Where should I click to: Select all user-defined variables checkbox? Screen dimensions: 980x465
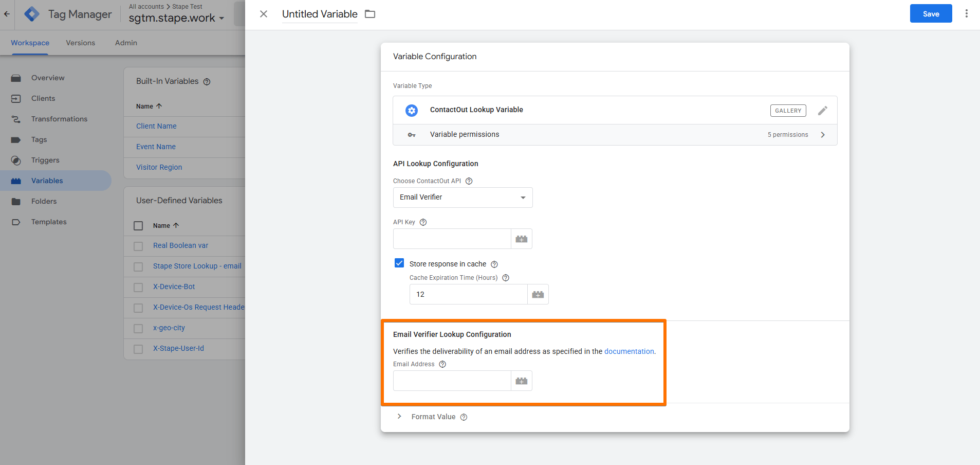pyautogui.click(x=138, y=226)
